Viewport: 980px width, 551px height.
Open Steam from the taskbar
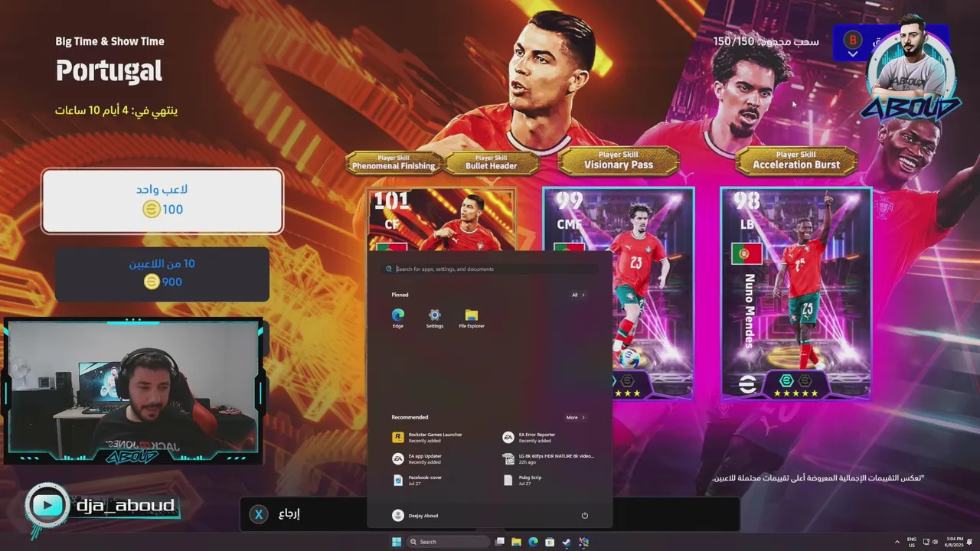pos(567,542)
